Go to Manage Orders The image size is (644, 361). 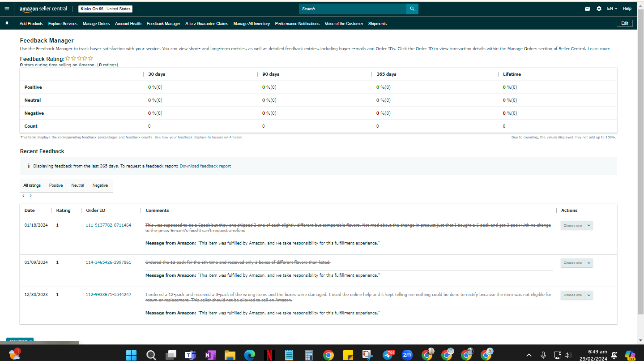click(96, 24)
